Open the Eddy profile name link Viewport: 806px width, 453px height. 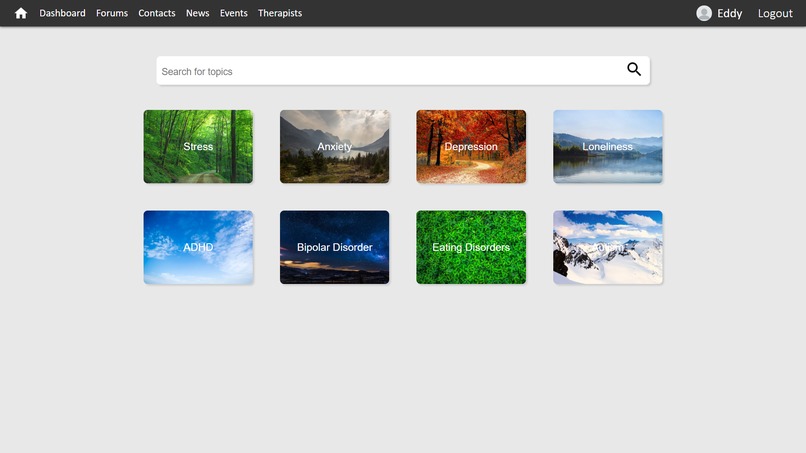[729, 13]
